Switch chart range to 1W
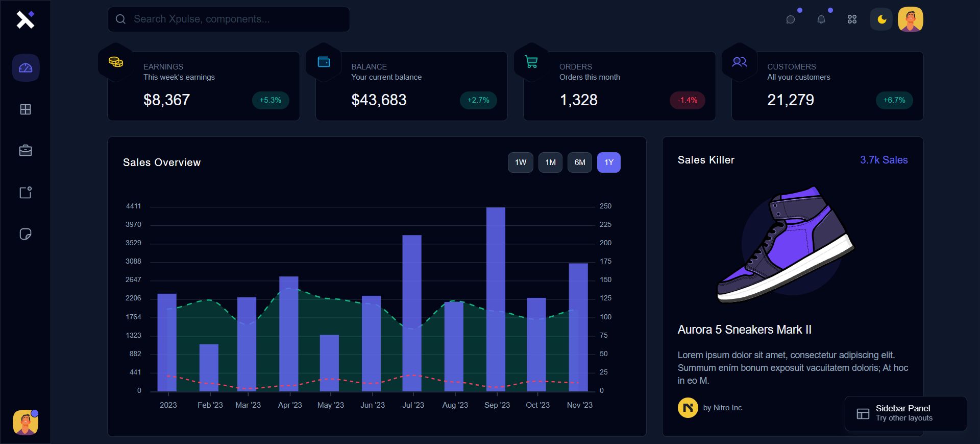980x444 pixels. click(521, 162)
